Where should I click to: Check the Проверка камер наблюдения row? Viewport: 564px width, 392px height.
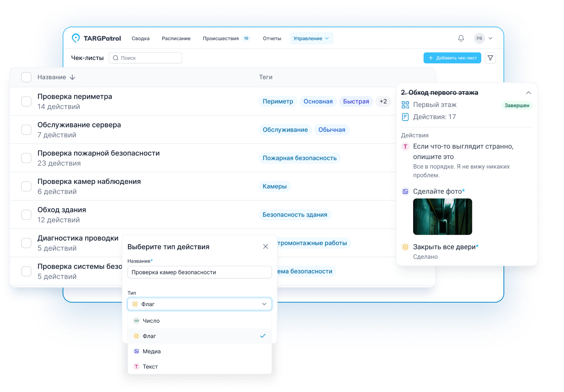26,186
